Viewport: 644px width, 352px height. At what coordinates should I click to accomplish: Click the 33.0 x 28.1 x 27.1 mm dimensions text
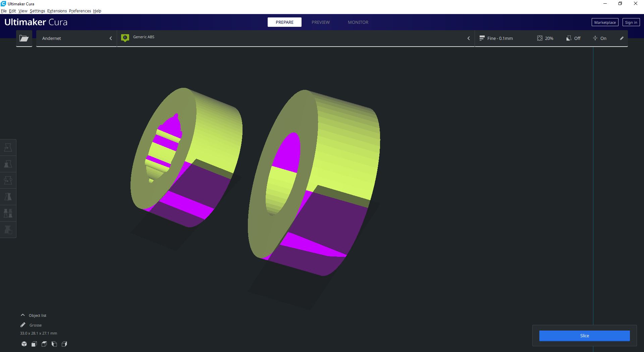point(39,333)
